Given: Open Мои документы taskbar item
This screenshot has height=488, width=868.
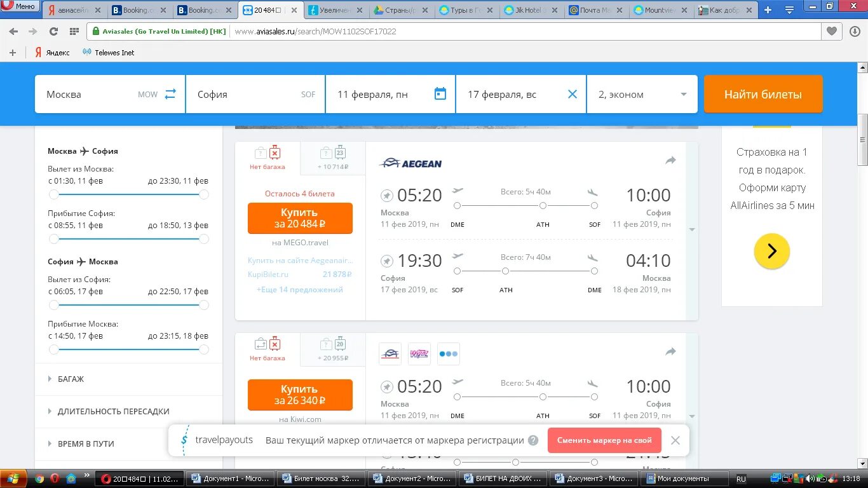Looking at the screenshot, I should click(x=683, y=478).
